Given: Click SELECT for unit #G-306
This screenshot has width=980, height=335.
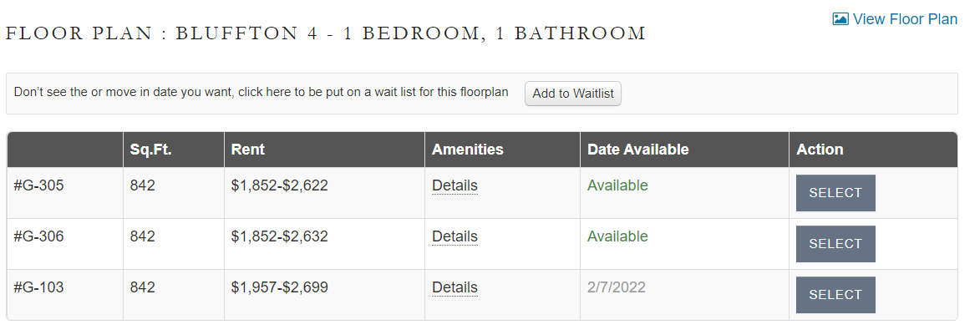Looking at the screenshot, I should click(x=835, y=244).
